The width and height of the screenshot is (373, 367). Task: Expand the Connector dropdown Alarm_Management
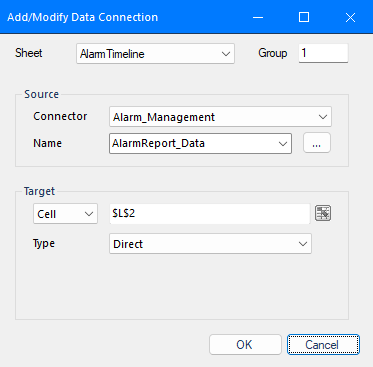pos(220,117)
